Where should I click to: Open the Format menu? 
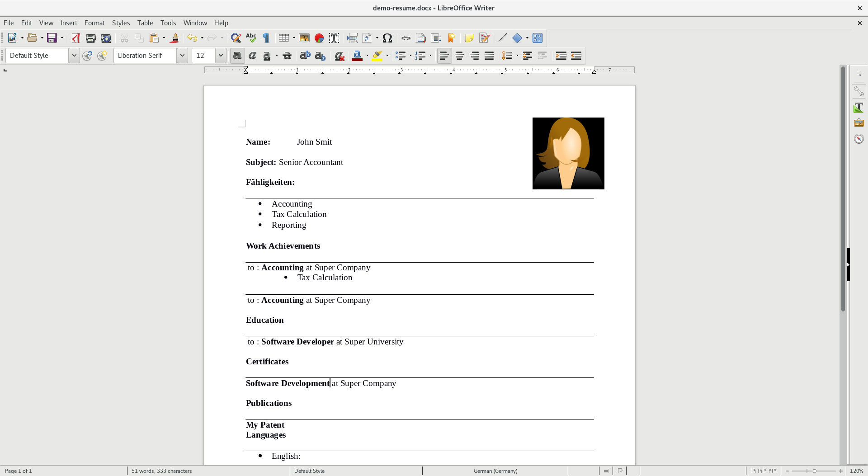(x=94, y=23)
